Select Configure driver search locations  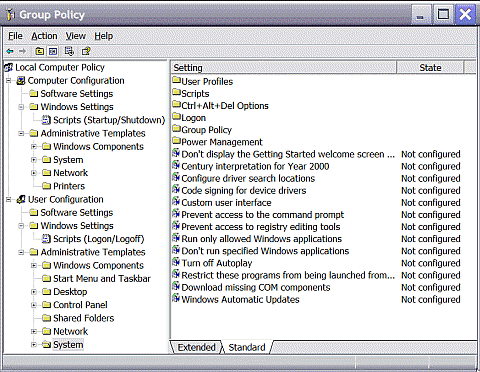click(248, 178)
